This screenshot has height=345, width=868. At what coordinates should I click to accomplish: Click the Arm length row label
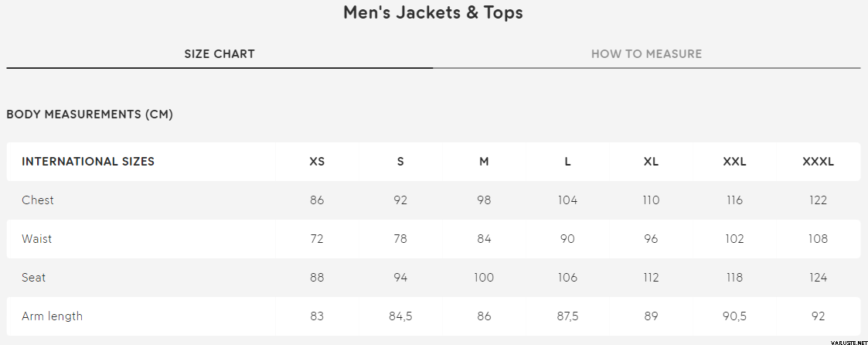[52, 316]
